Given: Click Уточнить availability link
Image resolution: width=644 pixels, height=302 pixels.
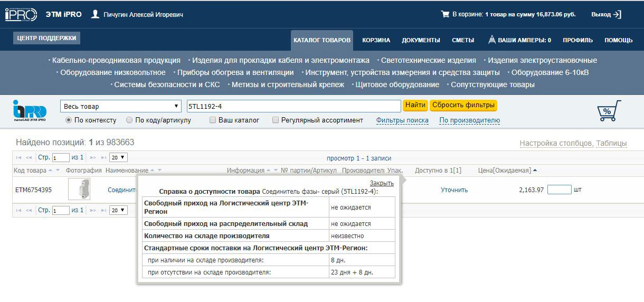Looking at the screenshot, I should (x=454, y=190).
